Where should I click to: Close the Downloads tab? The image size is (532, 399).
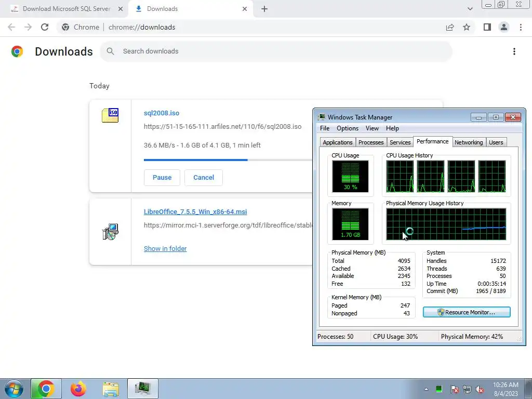(245, 9)
